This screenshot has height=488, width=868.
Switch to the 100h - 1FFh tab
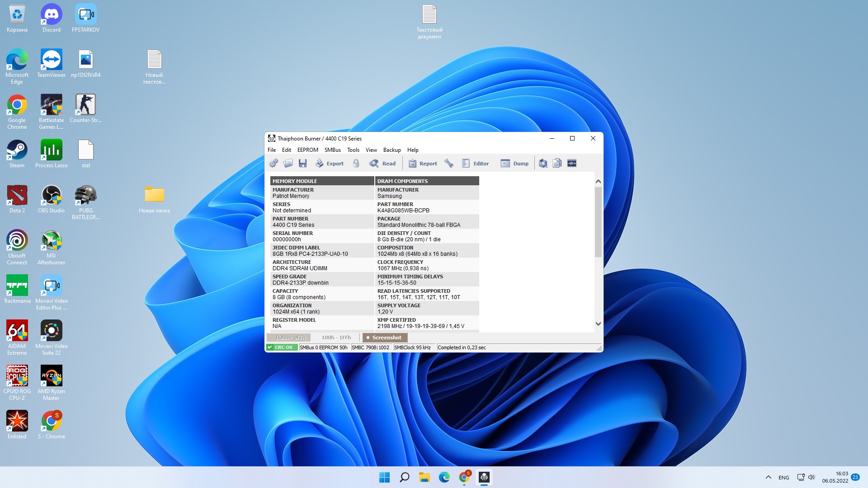[x=336, y=338]
